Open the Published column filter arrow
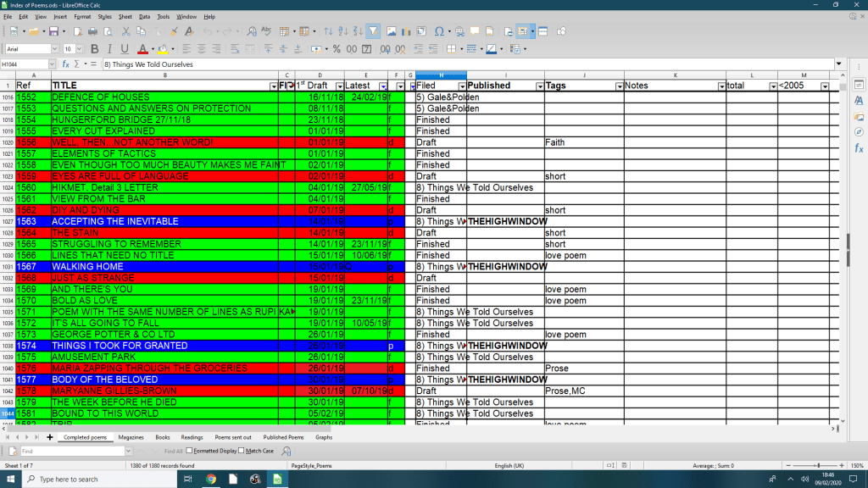The width and height of the screenshot is (868, 488). coord(538,86)
